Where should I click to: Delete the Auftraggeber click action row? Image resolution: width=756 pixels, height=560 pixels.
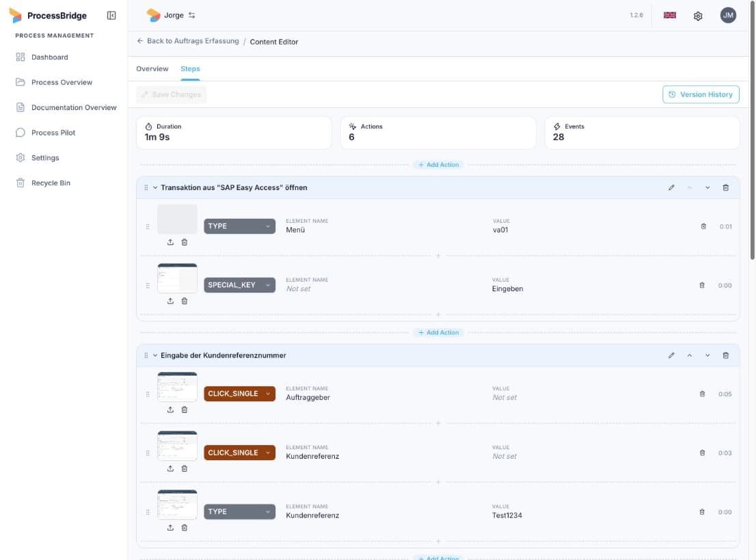point(702,394)
